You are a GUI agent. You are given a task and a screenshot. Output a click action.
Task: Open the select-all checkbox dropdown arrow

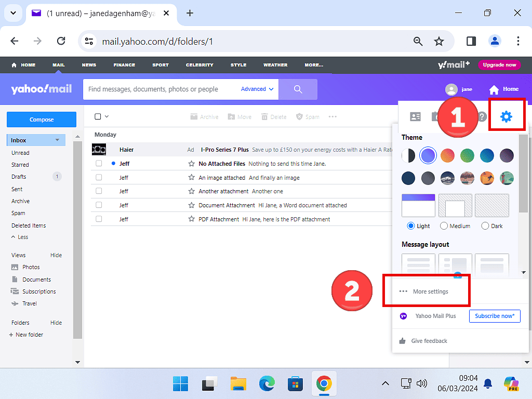click(x=107, y=117)
